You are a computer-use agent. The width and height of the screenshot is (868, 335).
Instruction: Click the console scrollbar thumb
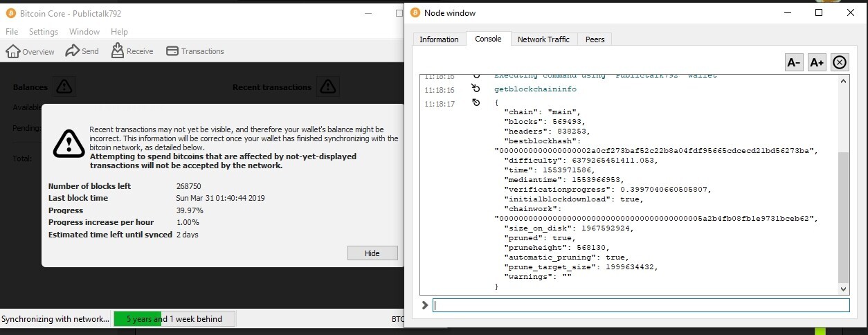click(x=843, y=218)
